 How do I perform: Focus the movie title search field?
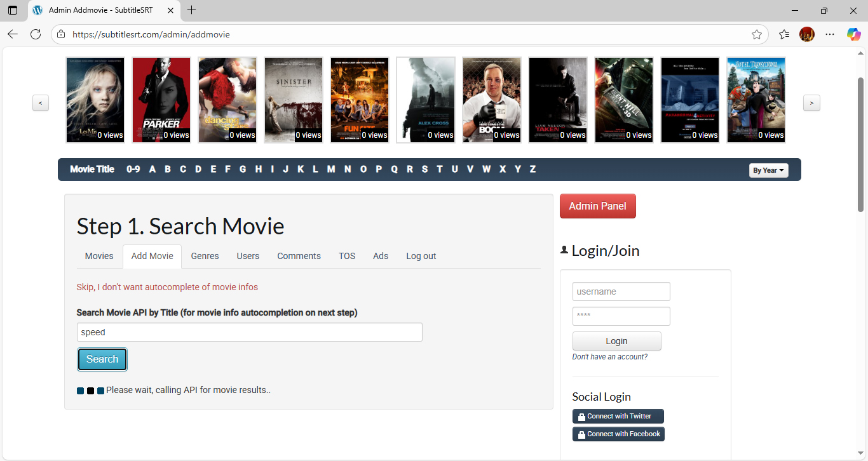tap(249, 332)
